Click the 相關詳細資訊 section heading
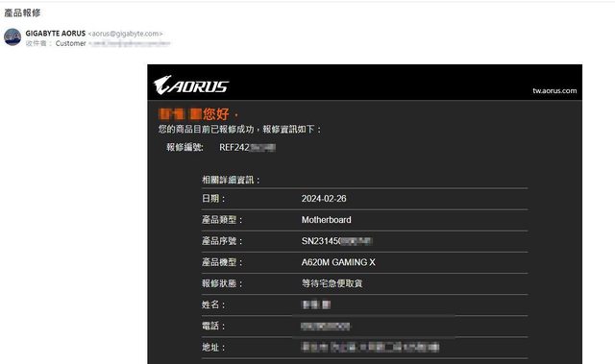This screenshot has height=364, width=615. [231, 181]
